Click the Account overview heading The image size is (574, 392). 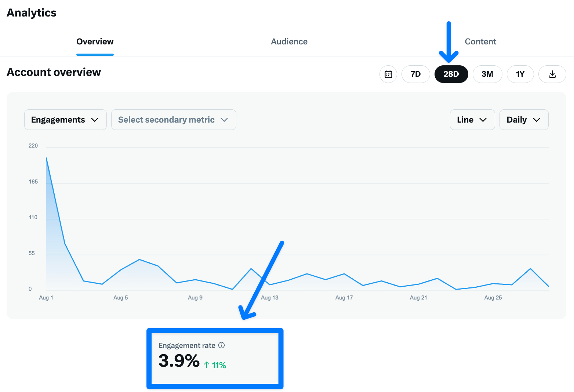[54, 72]
